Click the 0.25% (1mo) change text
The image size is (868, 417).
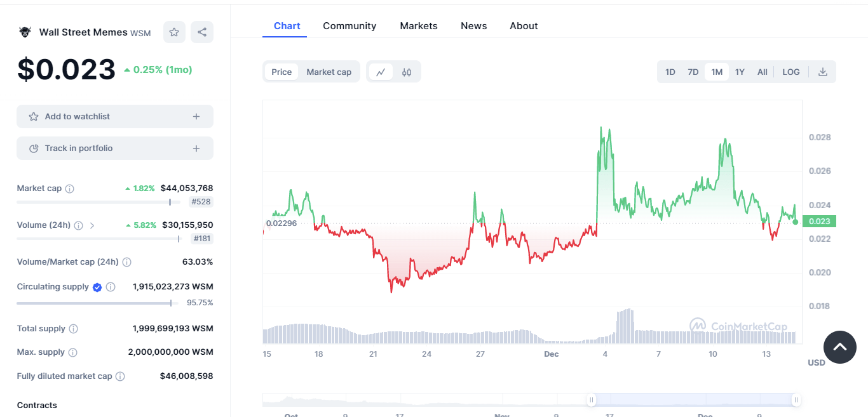(158, 70)
